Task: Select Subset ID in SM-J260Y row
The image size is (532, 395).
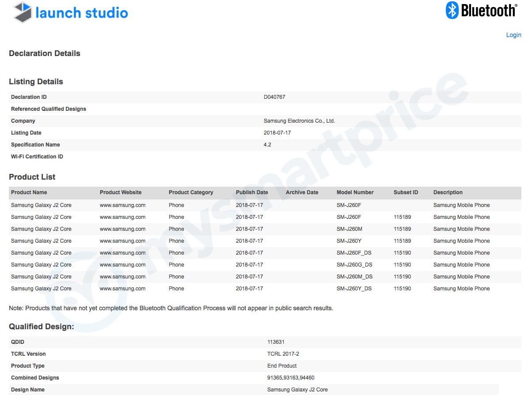Action: [x=402, y=241]
